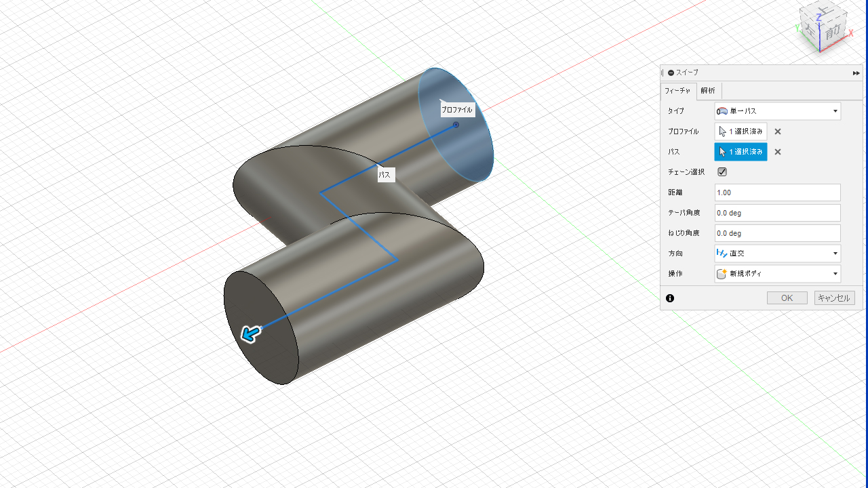Click the プロファイル selection button

(741, 131)
